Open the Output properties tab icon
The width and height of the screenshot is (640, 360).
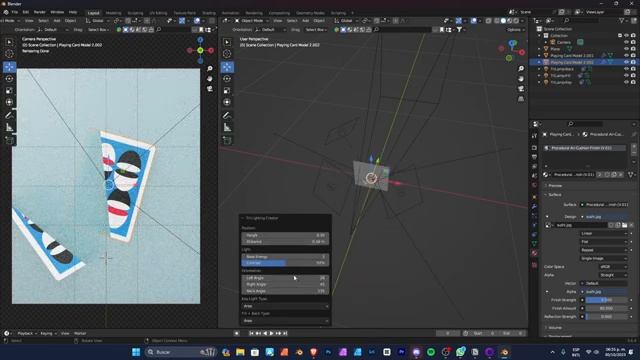click(534, 157)
